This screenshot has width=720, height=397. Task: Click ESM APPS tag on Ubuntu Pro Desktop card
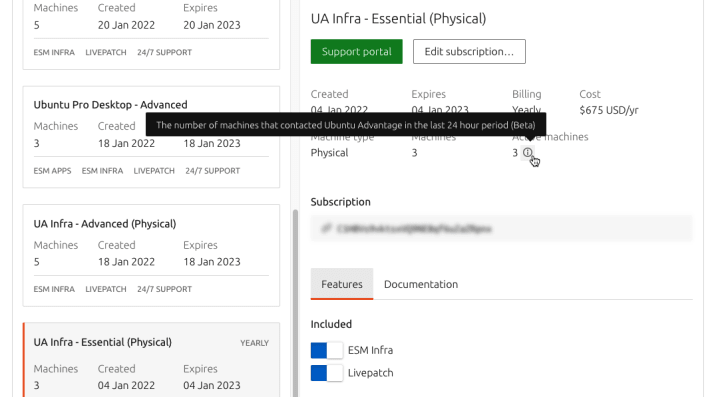point(52,171)
